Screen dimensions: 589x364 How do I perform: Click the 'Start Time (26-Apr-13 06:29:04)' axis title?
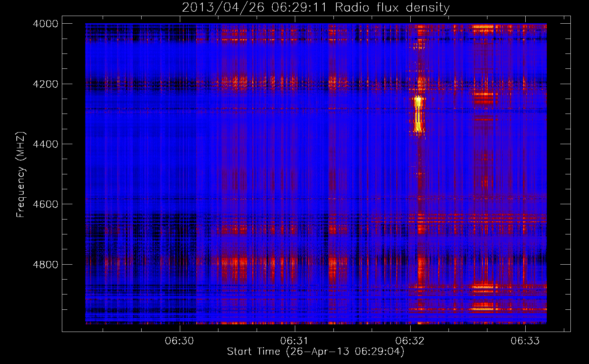[x=316, y=352]
